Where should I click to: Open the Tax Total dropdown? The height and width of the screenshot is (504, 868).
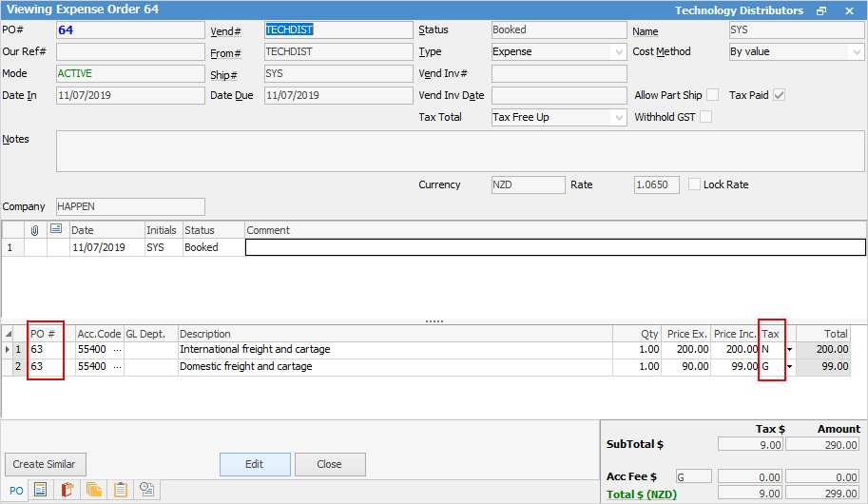618,118
